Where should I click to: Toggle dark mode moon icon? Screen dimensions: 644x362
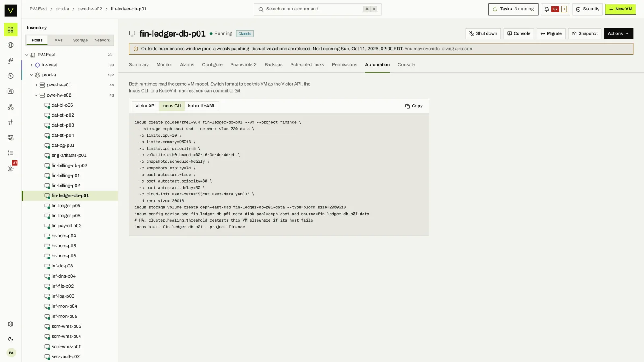[x=10, y=339]
